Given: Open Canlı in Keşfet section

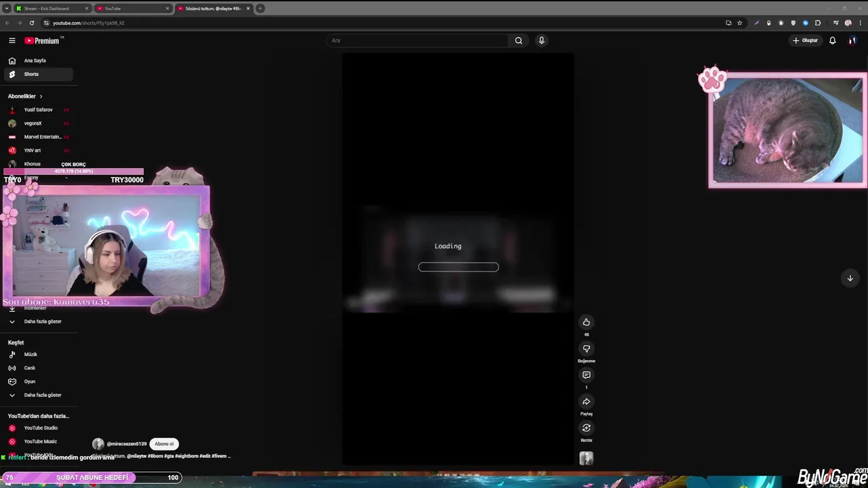Looking at the screenshot, I should pos(39,368).
